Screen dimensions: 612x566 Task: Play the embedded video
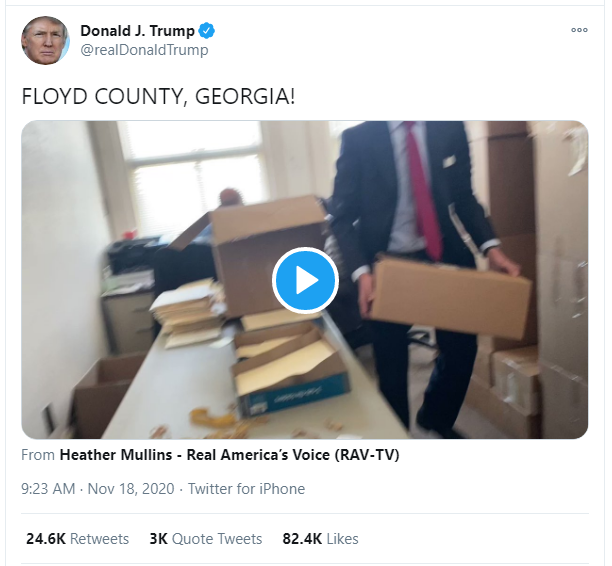coord(305,280)
